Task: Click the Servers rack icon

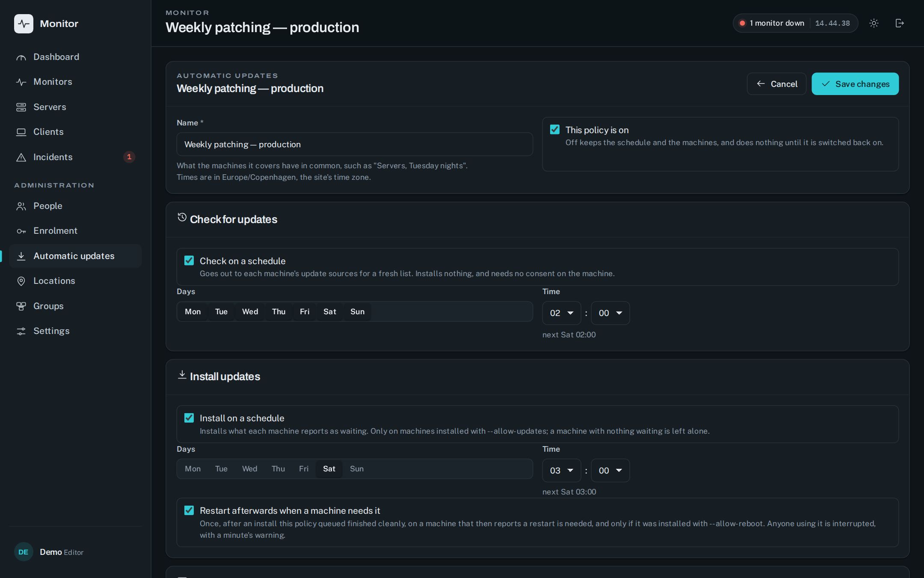Action: coord(21,107)
